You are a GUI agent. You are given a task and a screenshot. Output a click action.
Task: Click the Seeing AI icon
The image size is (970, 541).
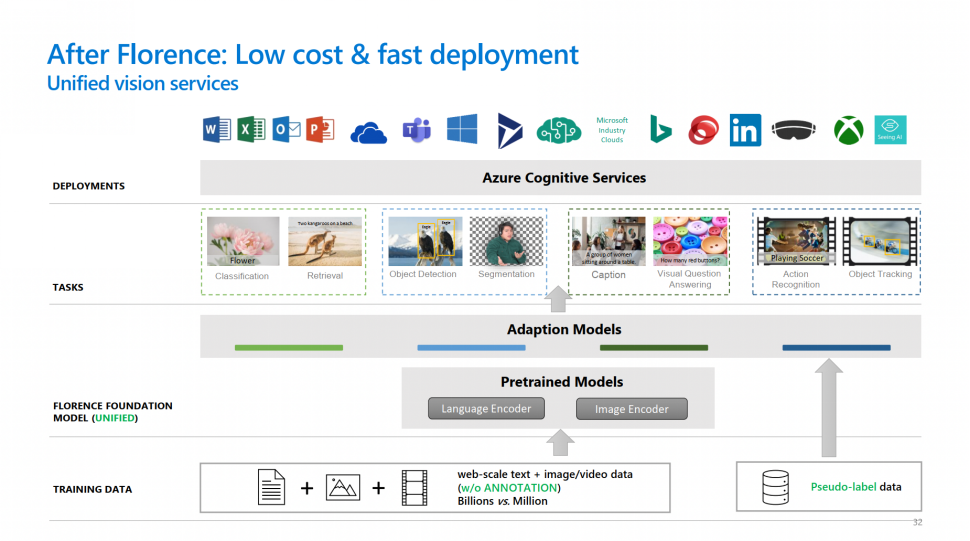coord(890,130)
